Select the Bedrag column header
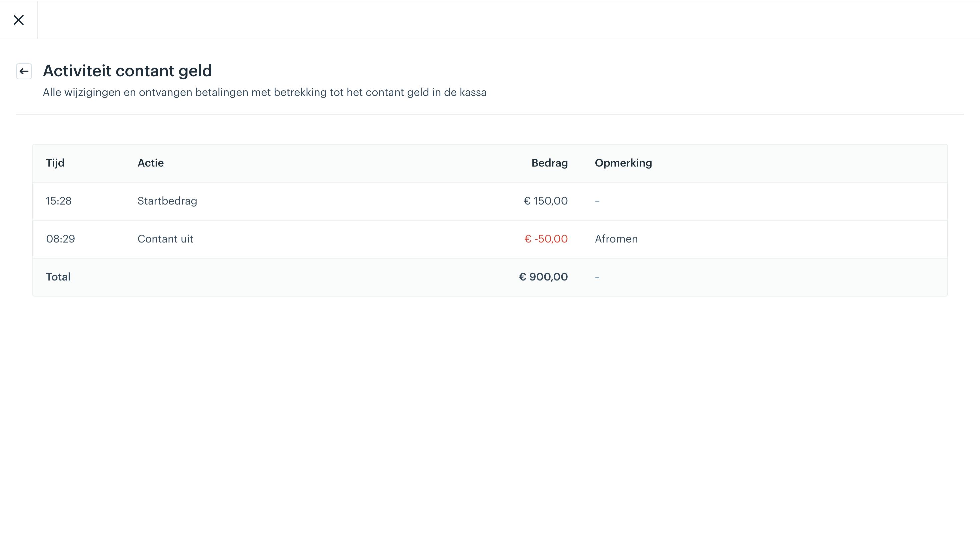Image resolution: width=980 pixels, height=555 pixels. (549, 163)
